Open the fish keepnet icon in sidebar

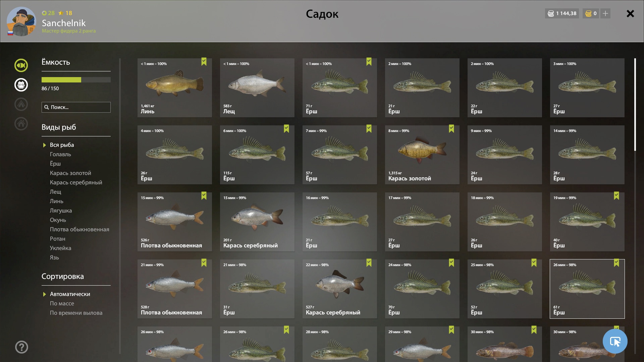click(x=21, y=65)
